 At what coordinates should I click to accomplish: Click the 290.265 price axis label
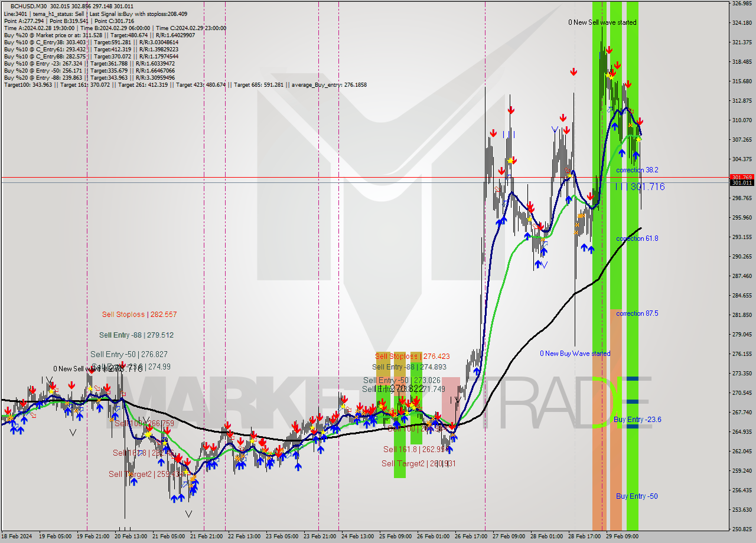coord(742,256)
